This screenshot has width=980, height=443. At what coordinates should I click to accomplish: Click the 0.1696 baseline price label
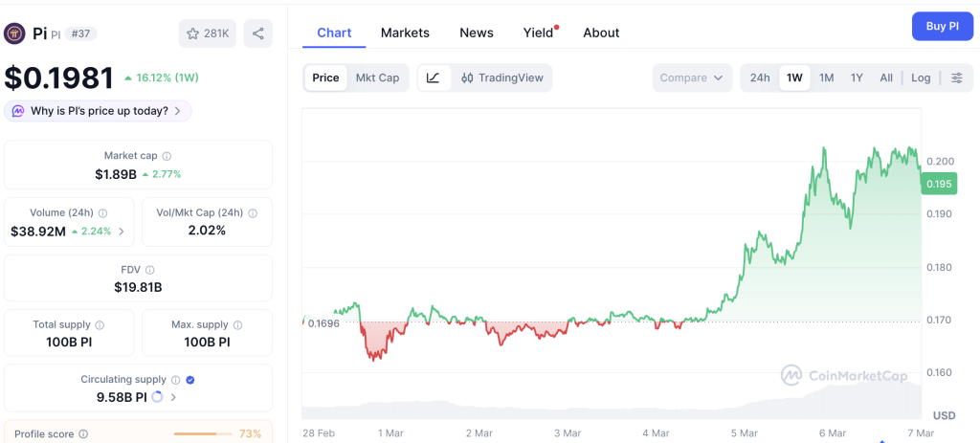(x=323, y=323)
